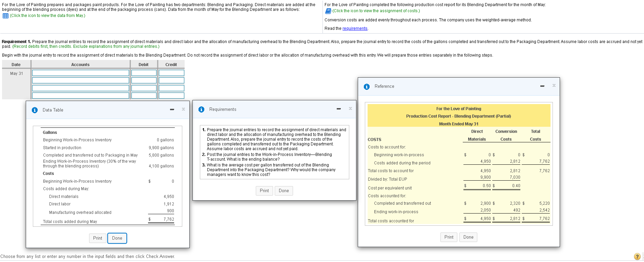Click 'Completed and transferred out' in Reference

pos(402,203)
